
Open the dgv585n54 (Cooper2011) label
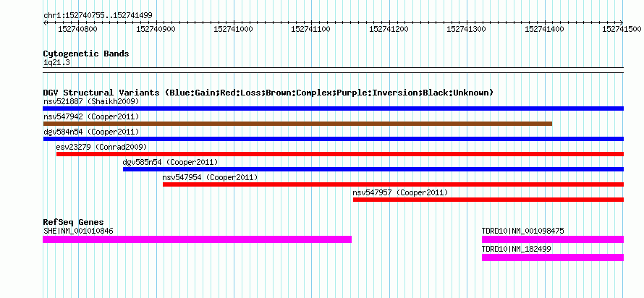pyautogui.click(x=171, y=162)
